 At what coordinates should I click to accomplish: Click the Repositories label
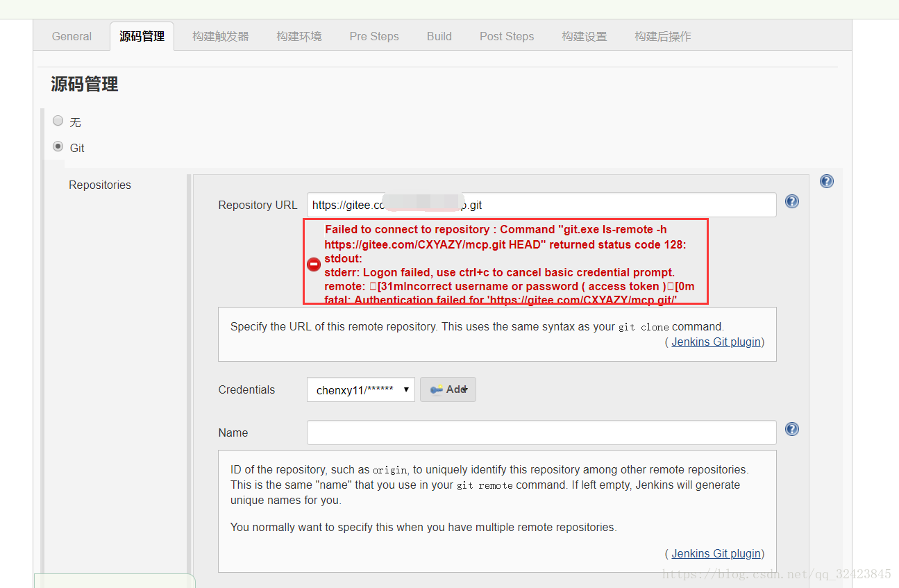100,185
